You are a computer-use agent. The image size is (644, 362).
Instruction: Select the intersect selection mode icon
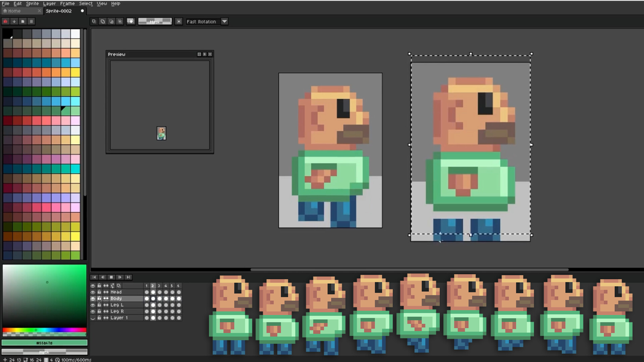pos(120,21)
